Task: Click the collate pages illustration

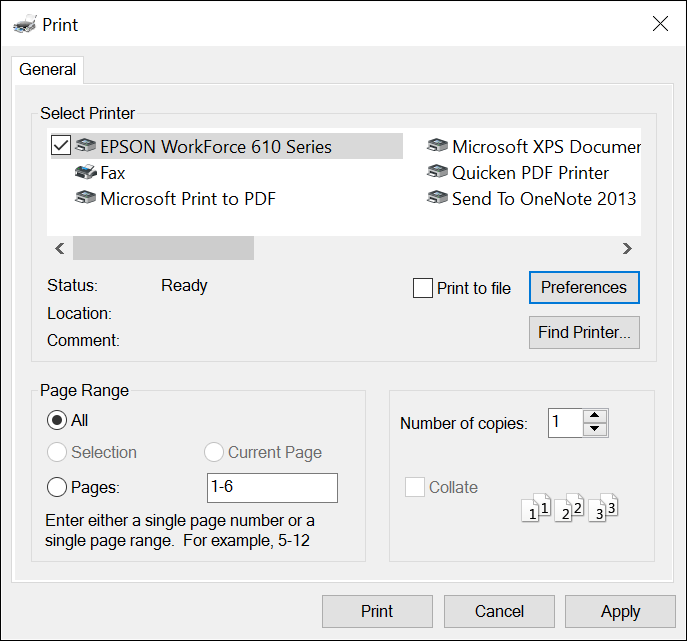Action: pos(570,507)
